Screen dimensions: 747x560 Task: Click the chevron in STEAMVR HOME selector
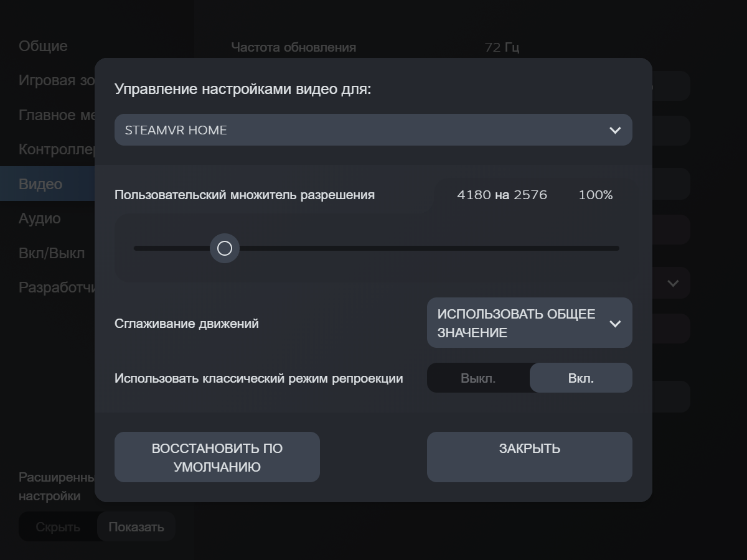point(615,130)
